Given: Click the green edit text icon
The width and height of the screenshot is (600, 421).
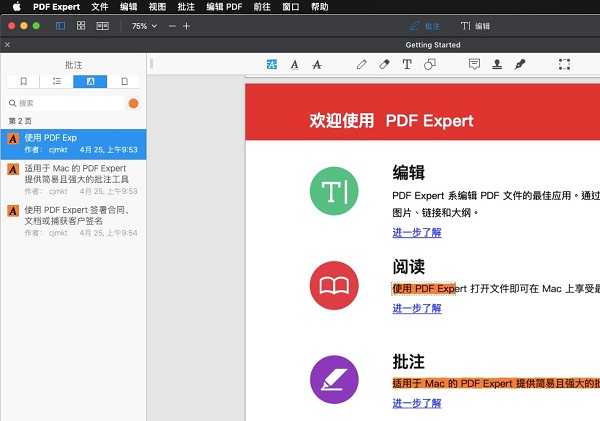Looking at the screenshot, I should (x=334, y=191).
